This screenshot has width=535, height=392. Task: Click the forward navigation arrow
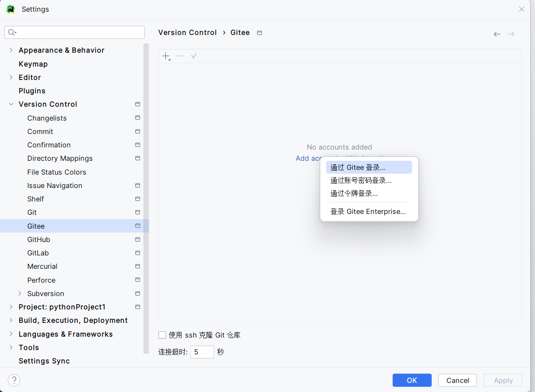point(511,34)
